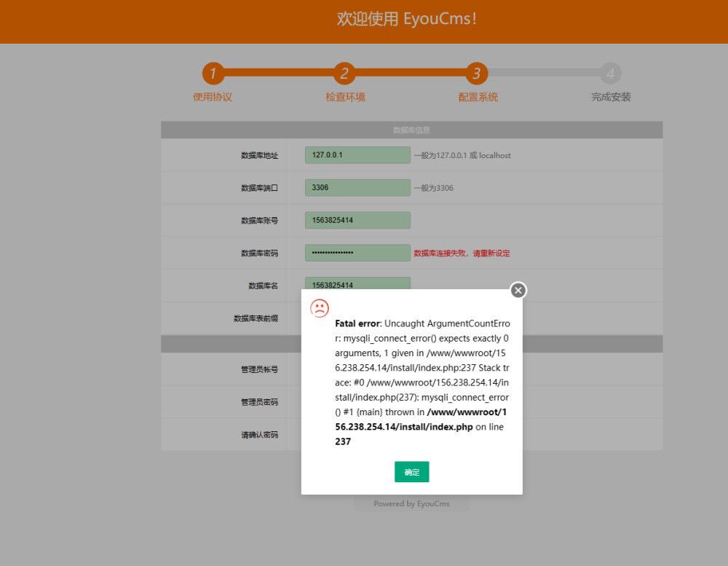
Task: Click the 欢迎使用 EyouCms! page title
Action: tap(407, 19)
